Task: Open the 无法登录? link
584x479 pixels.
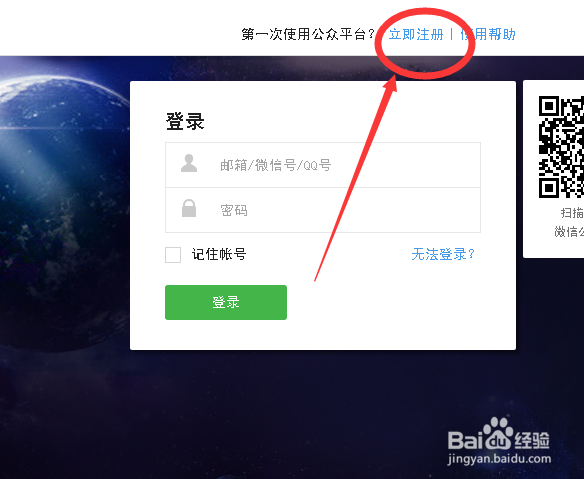Action: [x=443, y=254]
